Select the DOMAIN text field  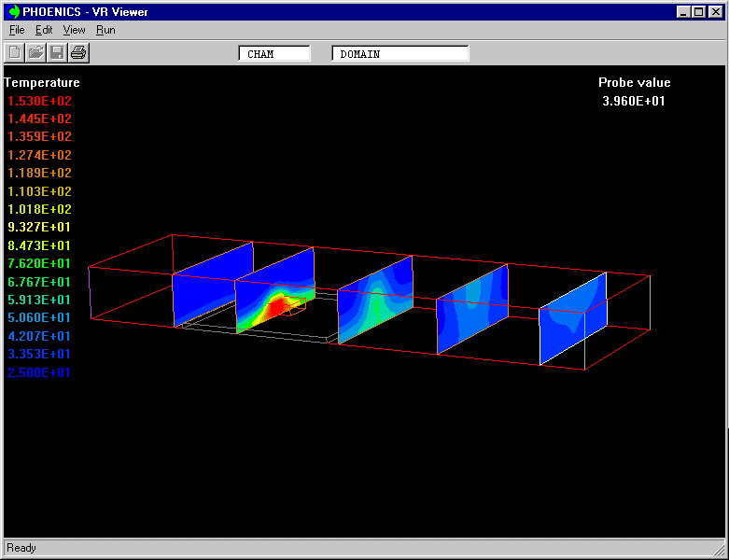(x=400, y=54)
